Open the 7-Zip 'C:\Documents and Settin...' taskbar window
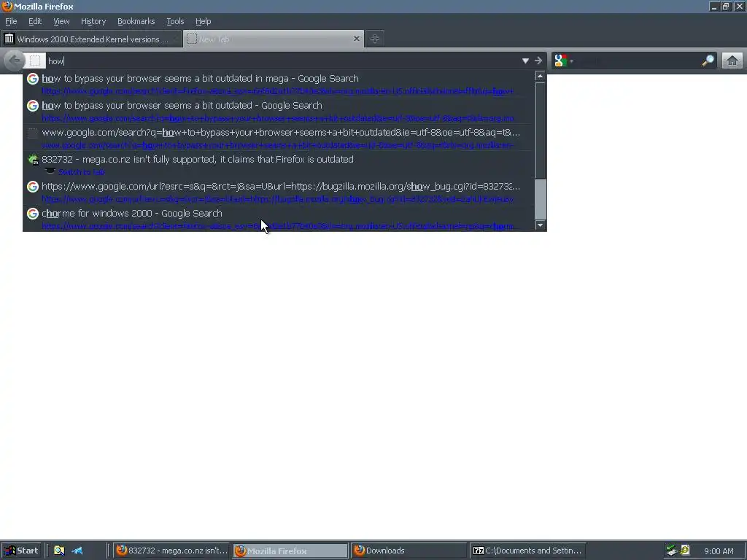The height and width of the screenshot is (560, 747). (528, 551)
